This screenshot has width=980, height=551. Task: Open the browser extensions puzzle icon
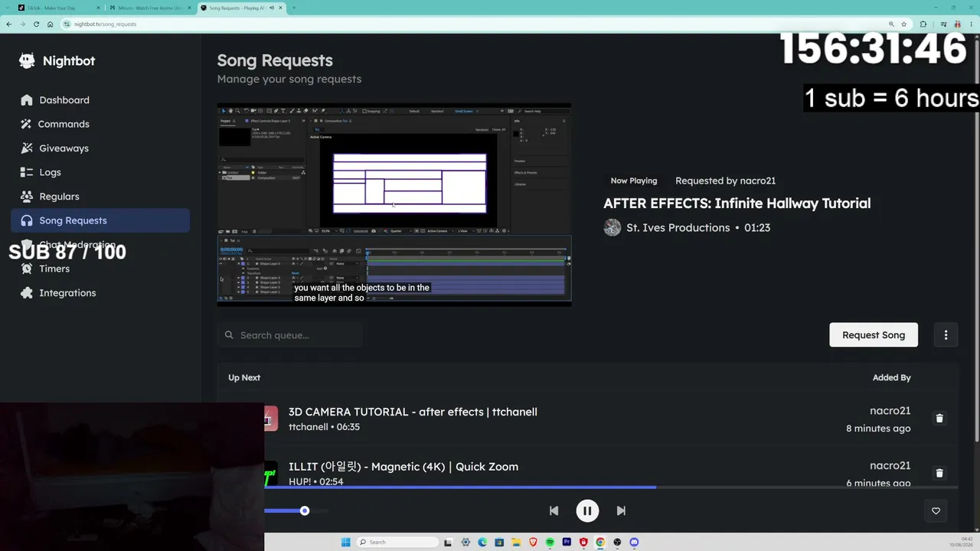923,24
